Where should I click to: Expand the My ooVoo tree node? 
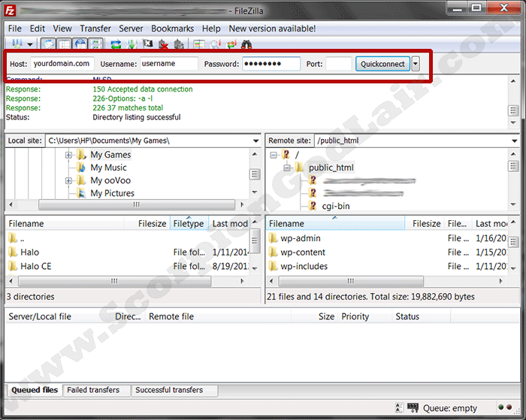68,181
